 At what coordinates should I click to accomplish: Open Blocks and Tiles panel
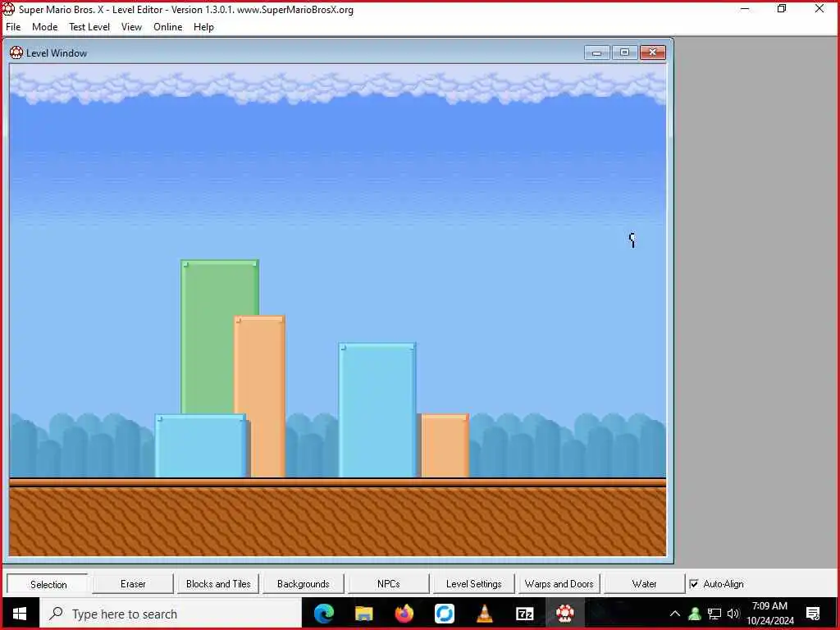[x=218, y=584]
